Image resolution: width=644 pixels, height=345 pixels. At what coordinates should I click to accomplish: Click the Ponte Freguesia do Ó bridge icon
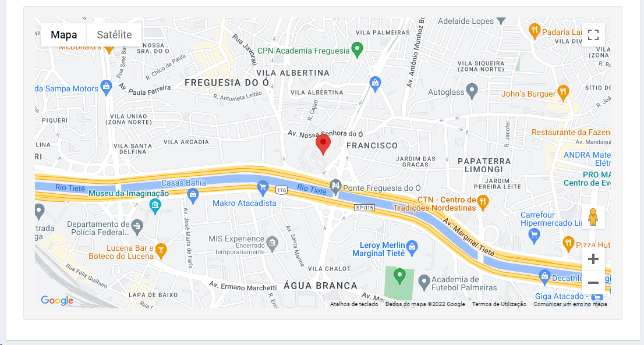pos(335,186)
